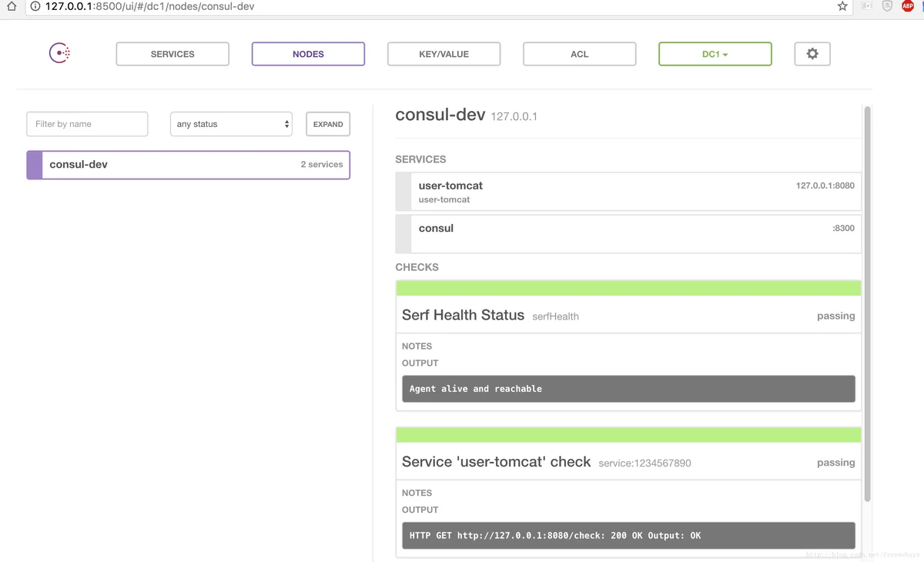Open the consul service entry
The height and width of the screenshot is (562, 924).
(x=628, y=234)
